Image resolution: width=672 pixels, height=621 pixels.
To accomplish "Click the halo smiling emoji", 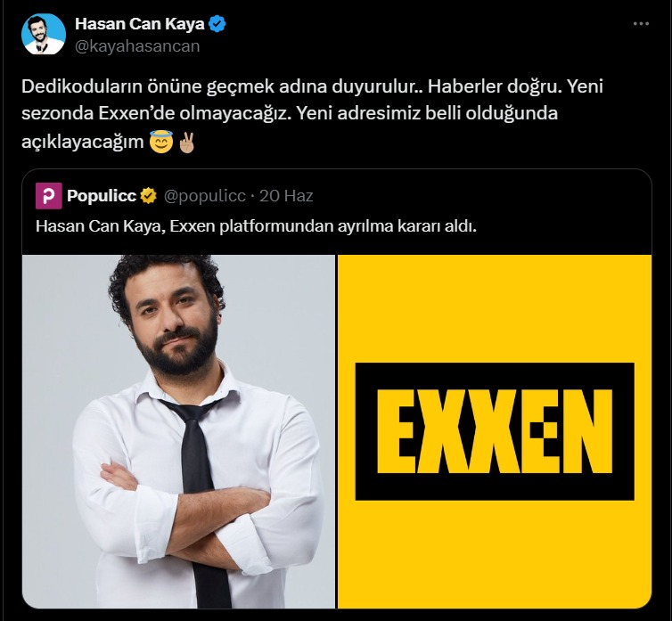I will (161, 142).
